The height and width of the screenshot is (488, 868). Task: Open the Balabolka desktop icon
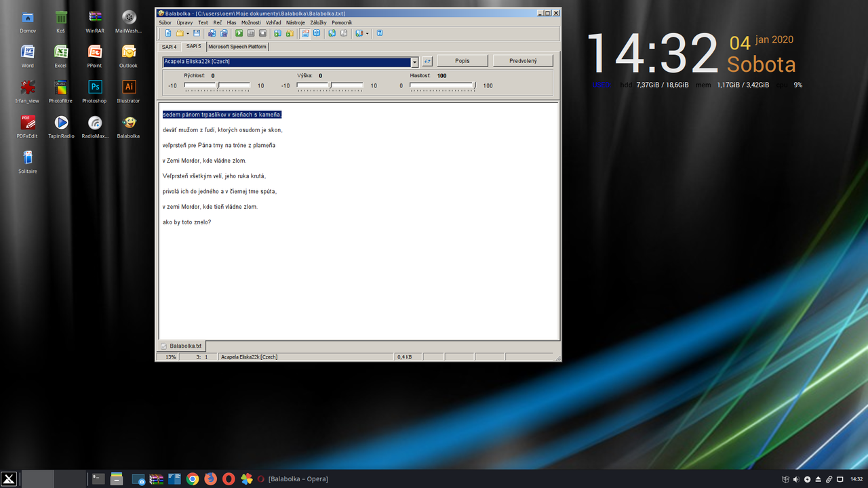[x=128, y=127]
